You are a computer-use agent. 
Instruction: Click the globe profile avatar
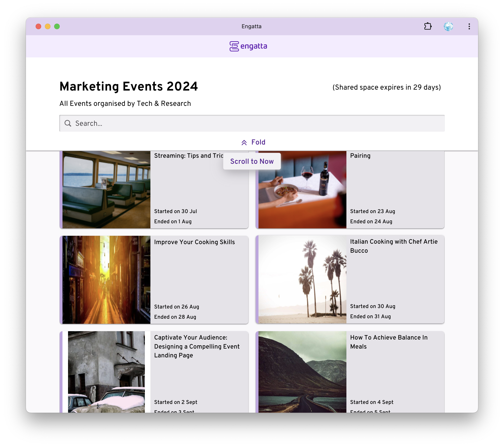tap(448, 26)
